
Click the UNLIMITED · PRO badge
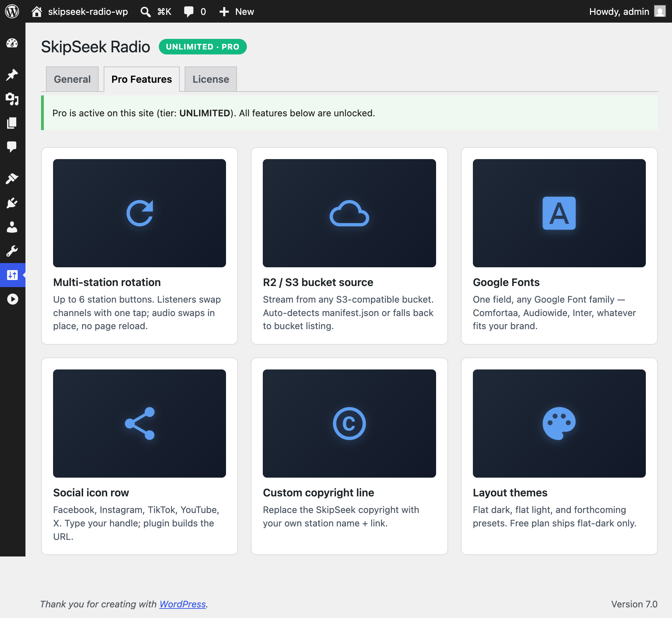(203, 47)
